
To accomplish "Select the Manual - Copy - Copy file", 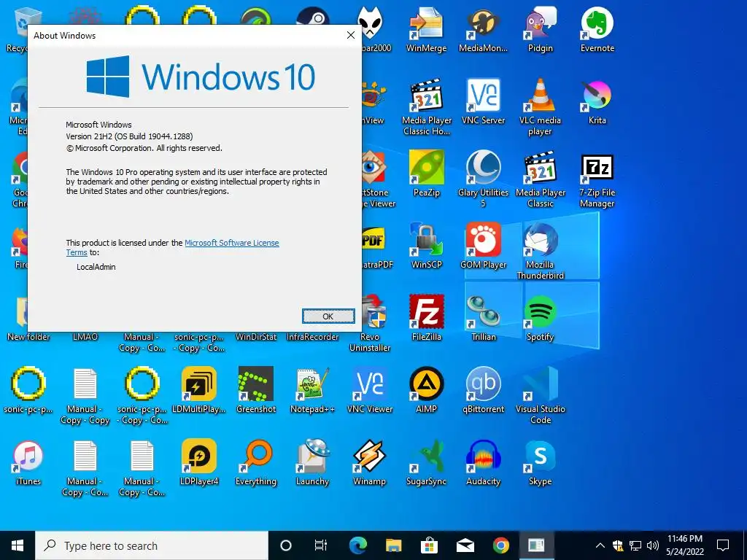I will click(x=85, y=396).
